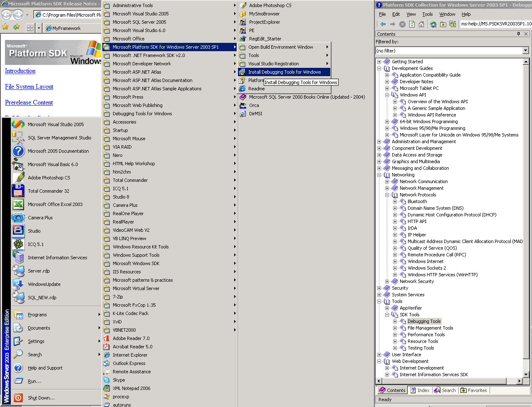Collapse the Windows API tree node
The image size is (532, 407).
point(387,95)
